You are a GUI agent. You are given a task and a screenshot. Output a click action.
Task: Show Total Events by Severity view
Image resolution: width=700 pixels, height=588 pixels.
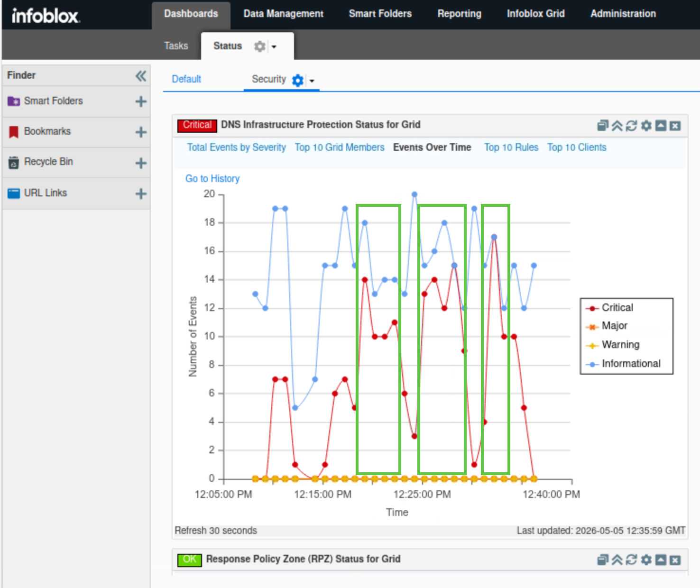(236, 147)
